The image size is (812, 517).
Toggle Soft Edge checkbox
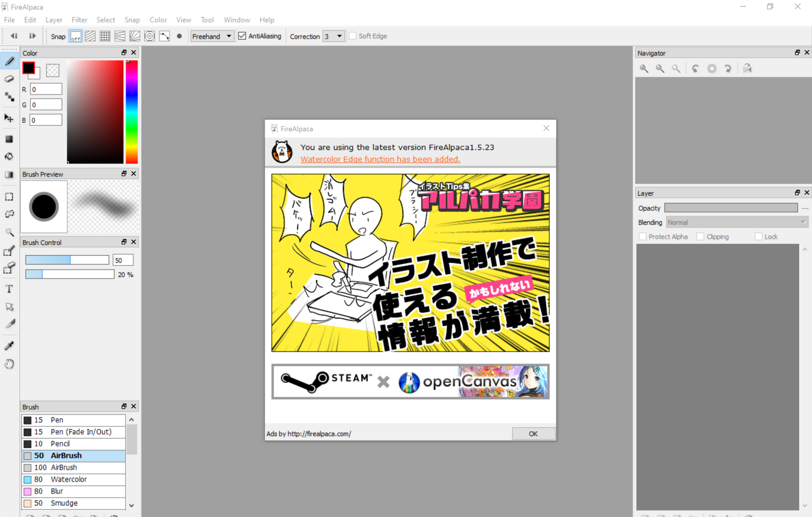coord(352,36)
